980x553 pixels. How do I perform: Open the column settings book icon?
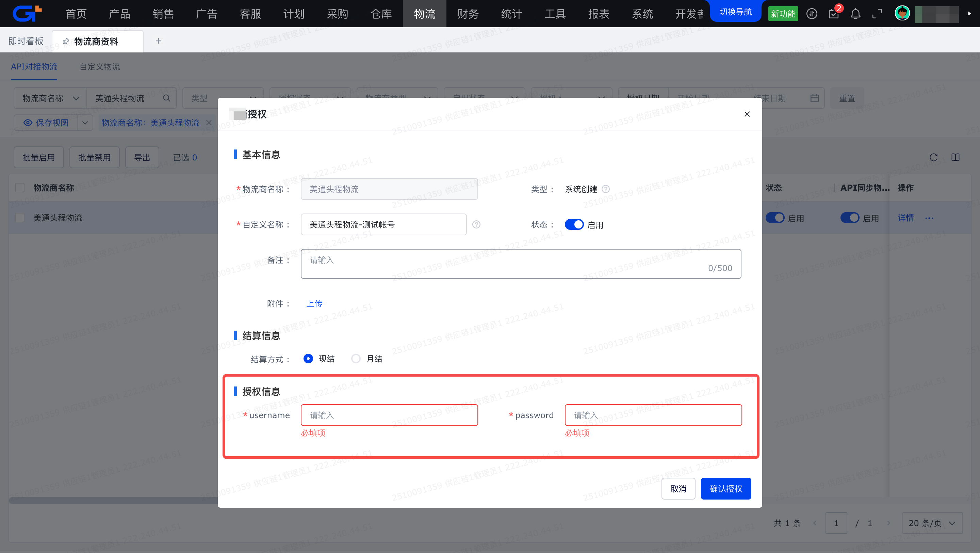click(955, 158)
